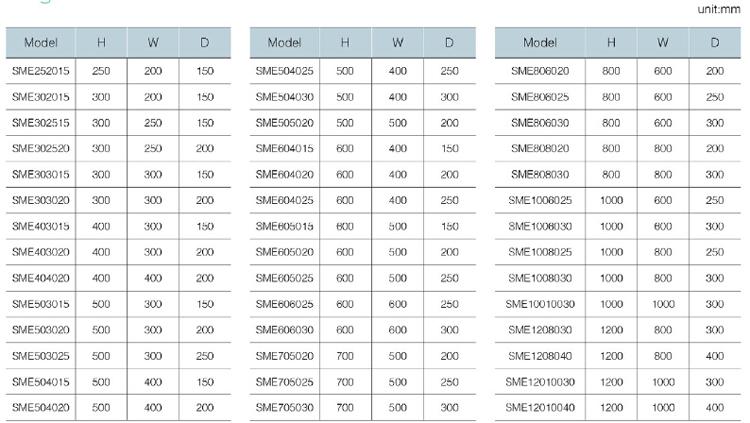Image resolution: width=750 pixels, height=423 pixels.
Task: Click the SME503025 model name
Action: click(41, 356)
